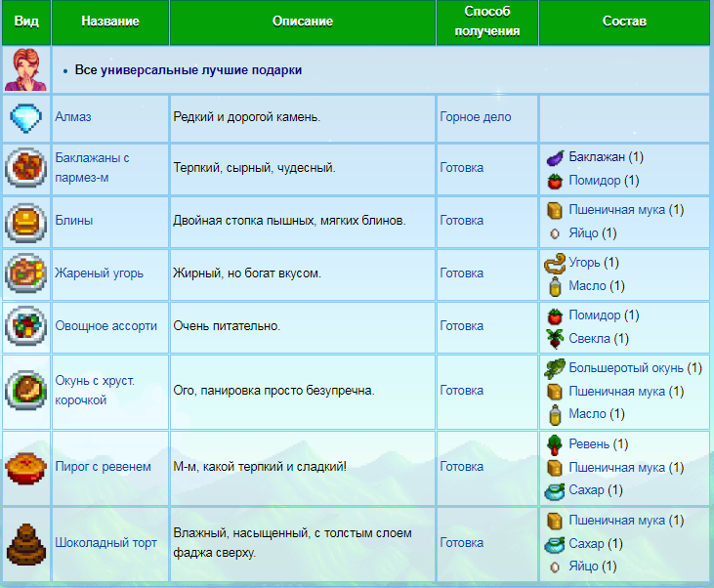Viewport: 714px width, 588px height.
Task: Open the 'Окунь с хруст. корочкой' link
Action: [x=95, y=391]
